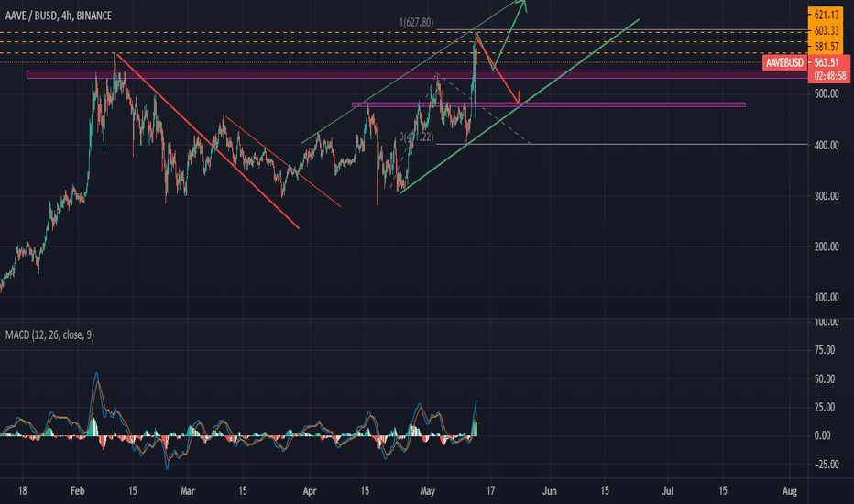854x504 pixels.
Task: Click the 200.00 price axis value
Action: pos(827,247)
